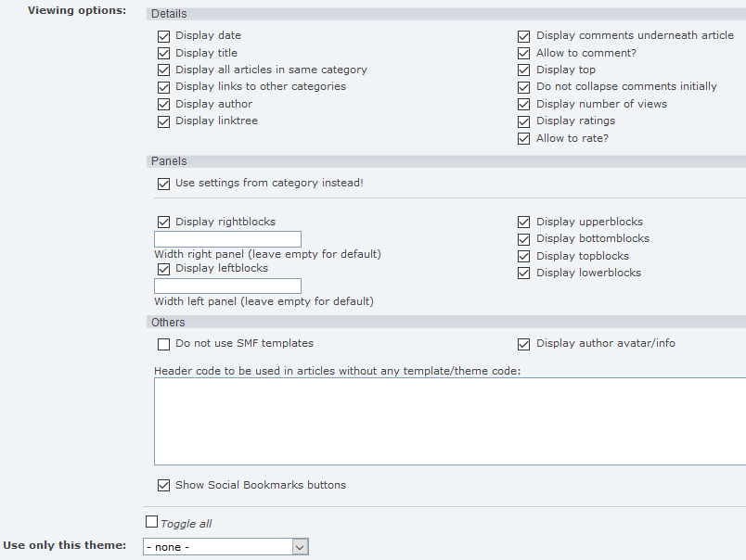Toggle Allow to rate checkbox

point(524,138)
